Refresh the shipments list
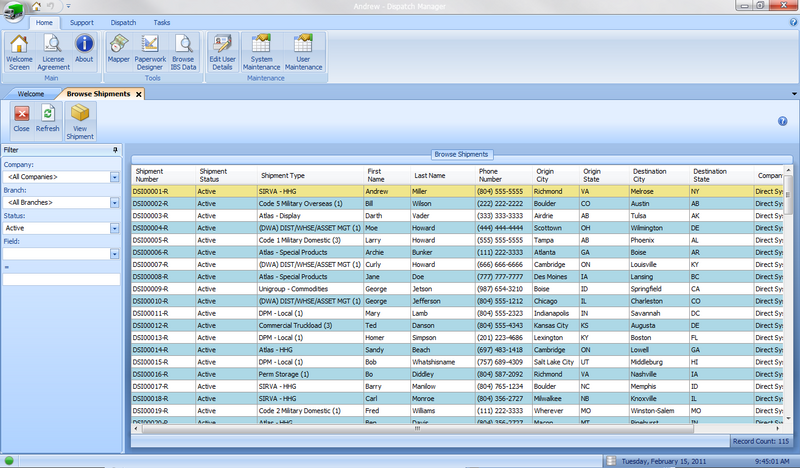Viewport: 800px width, 468px height. pyautogui.click(x=48, y=119)
